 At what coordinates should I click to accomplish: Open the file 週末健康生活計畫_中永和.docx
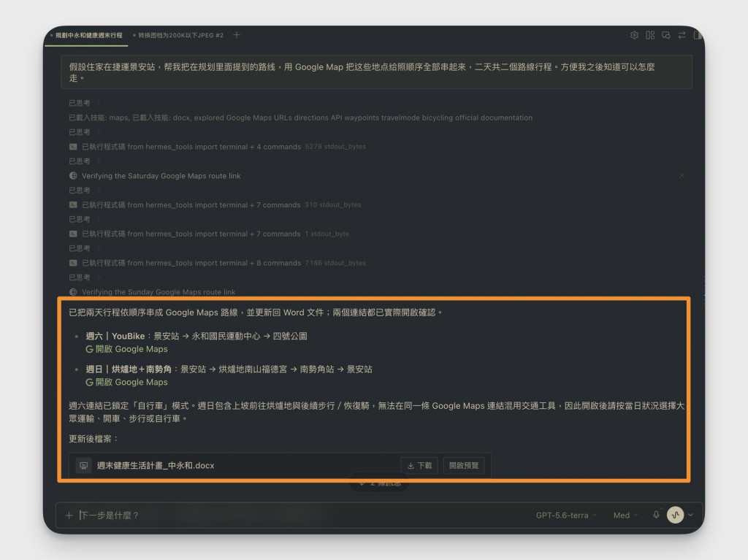pyautogui.click(x=156, y=466)
